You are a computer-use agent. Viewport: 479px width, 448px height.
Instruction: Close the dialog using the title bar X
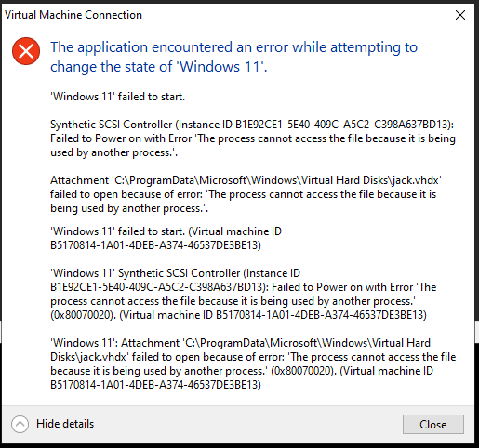[x=460, y=15]
